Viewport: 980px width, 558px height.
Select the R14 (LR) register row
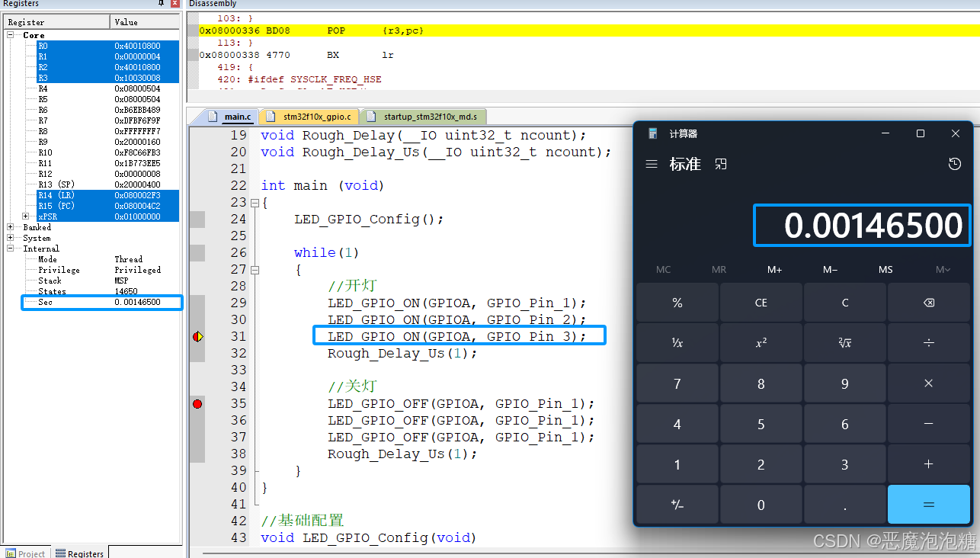(107, 195)
